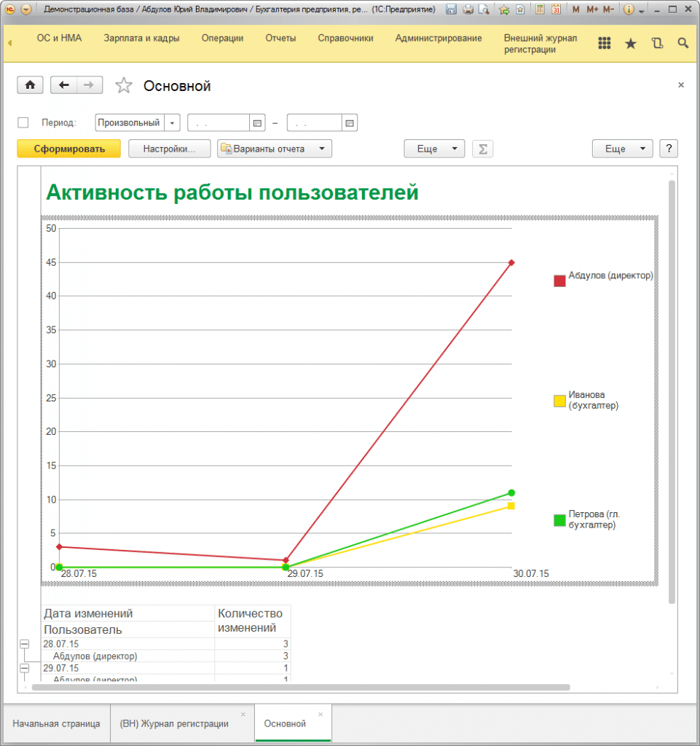
Task: Switch to the (ВН) Журнал регистрации tab
Action: pyautogui.click(x=174, y=723)
